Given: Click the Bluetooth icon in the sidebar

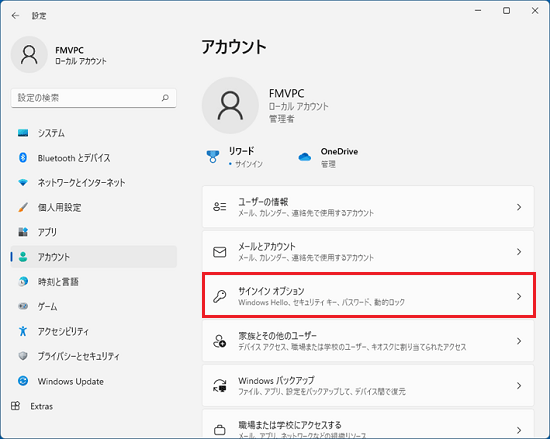Looking at the screenshot, I should point(23,158).
